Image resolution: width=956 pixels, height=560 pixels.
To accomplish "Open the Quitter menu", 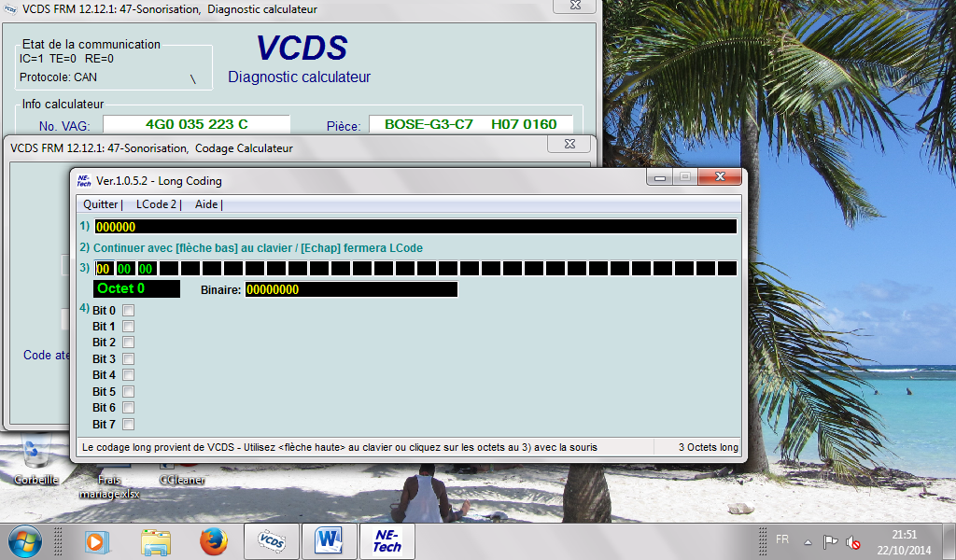I will pyautogui.click(x=101, y=204).
